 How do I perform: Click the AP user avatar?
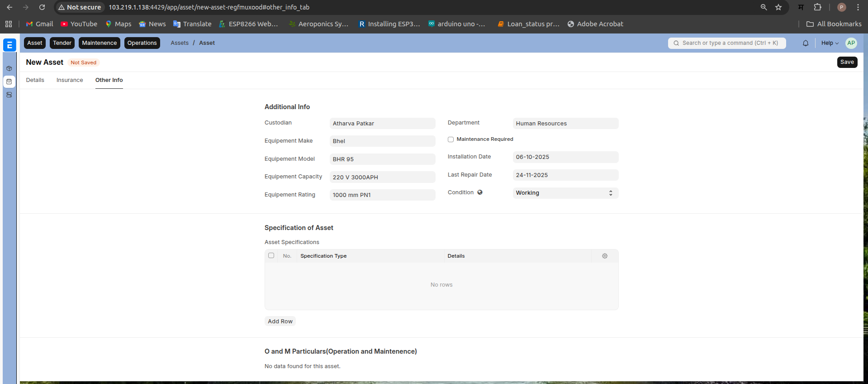[851, 43]
